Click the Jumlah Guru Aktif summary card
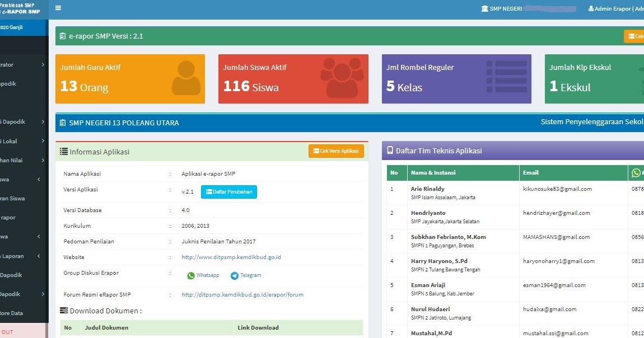The width and height of the screenshot is (644, 338). (x=130, y=78)
